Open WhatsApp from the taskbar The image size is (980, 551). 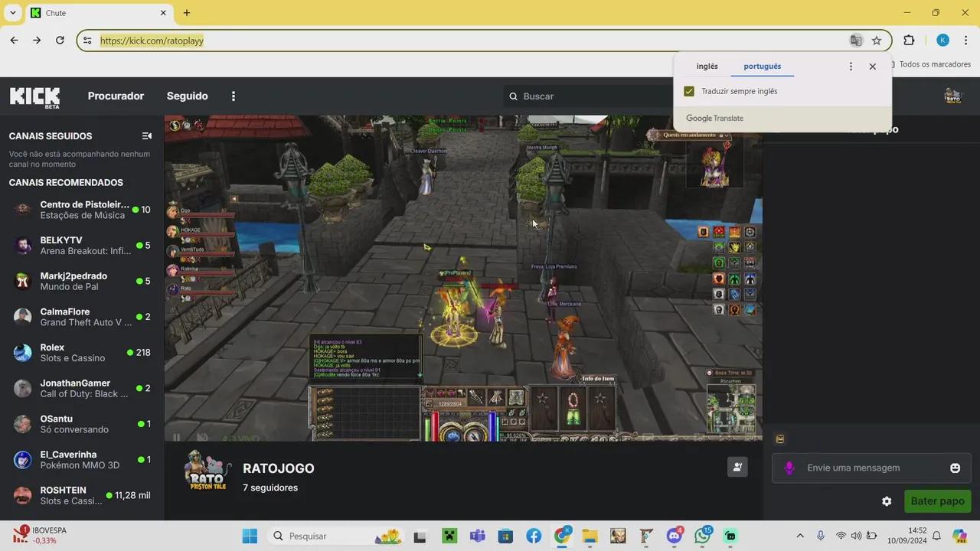tap(703, 536)
